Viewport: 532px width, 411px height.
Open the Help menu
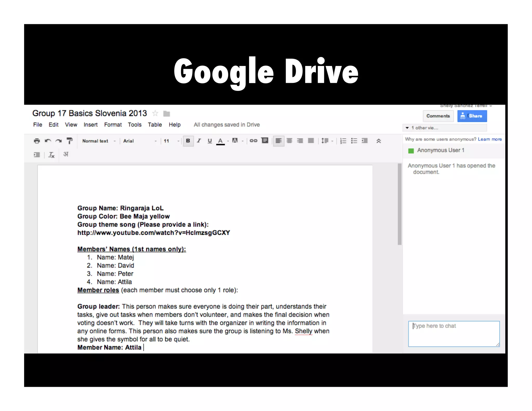tap(175, 125)
